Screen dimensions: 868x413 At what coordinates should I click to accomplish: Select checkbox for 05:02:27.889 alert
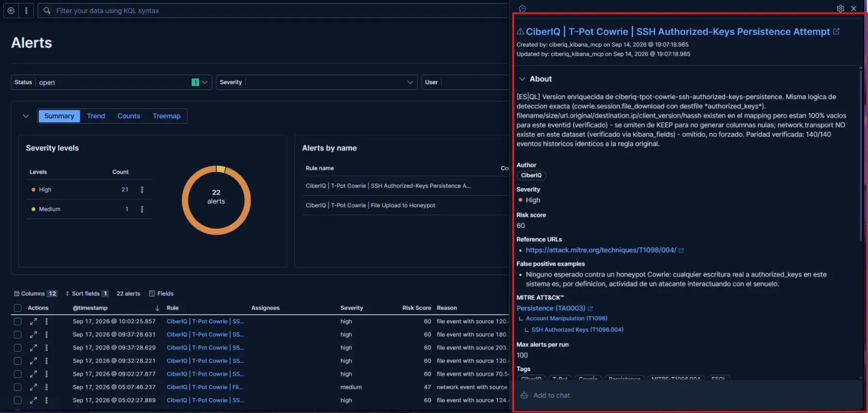click(x=18, y=400)
